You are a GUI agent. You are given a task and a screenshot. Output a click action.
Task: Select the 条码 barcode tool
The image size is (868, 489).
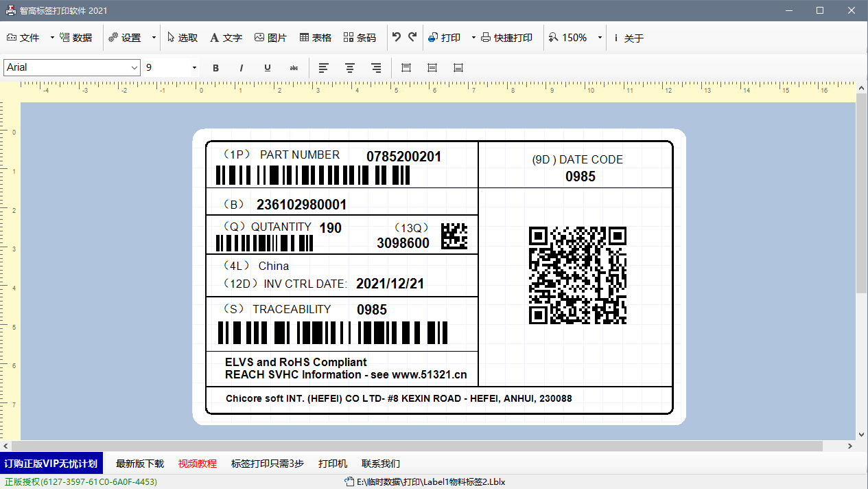(x=360, y=38)
